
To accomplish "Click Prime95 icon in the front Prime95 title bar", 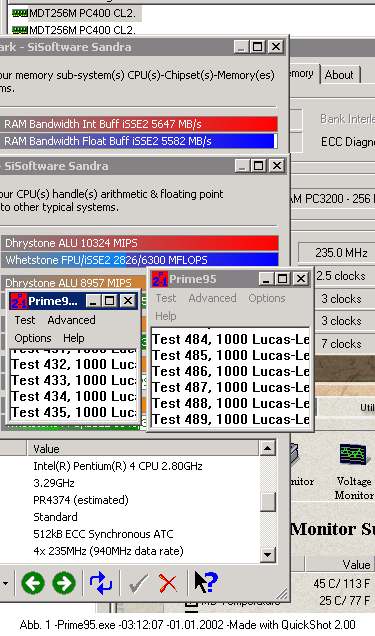I will (159, 279).
